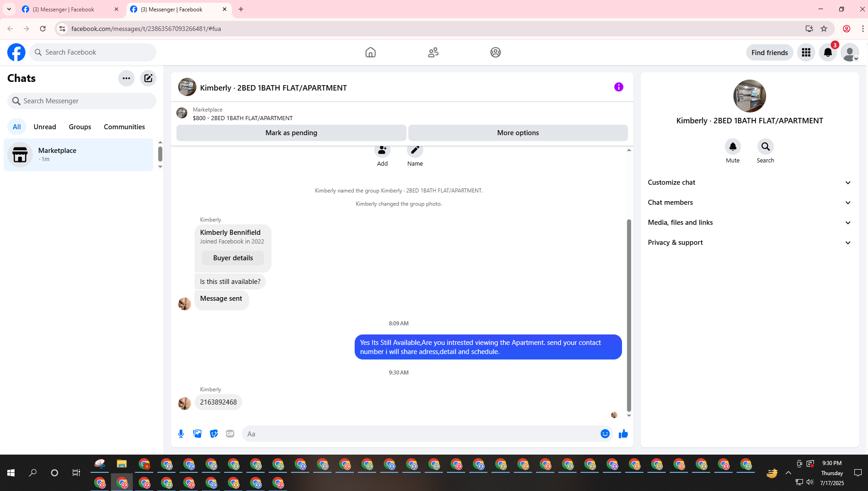Click the Name edit pencil icon
This screenshot has width=868, height=491.
tap(415, 150)
